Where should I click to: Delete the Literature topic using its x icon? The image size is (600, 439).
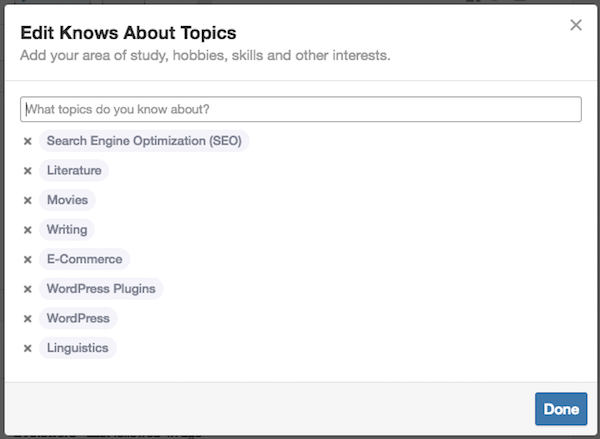coord(28,171)
